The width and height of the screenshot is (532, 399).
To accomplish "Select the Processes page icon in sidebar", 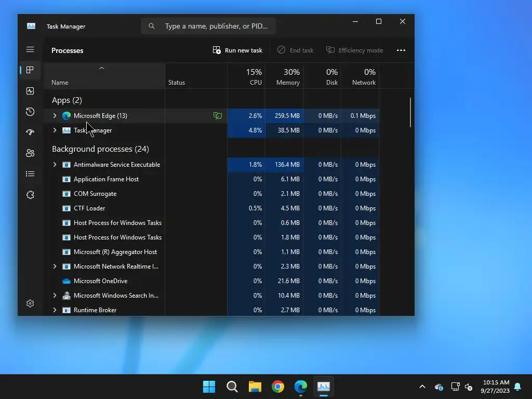I will click(30, 70).
